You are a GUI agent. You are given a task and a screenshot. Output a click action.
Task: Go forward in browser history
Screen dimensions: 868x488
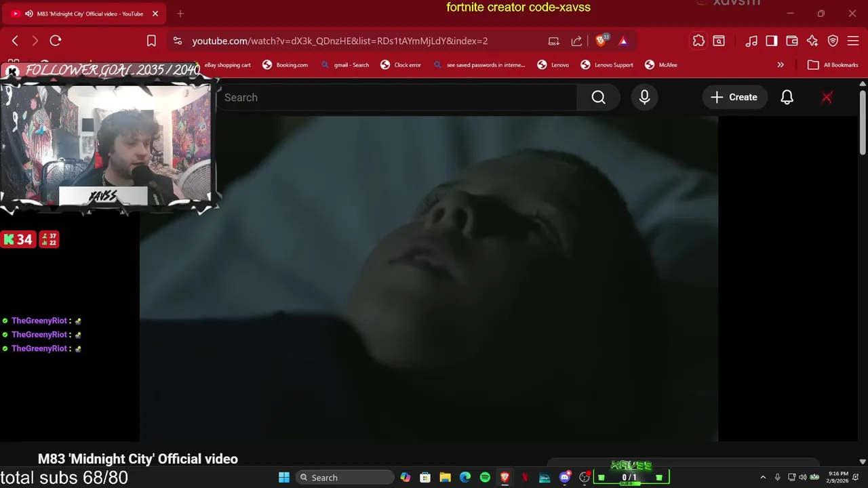(x=35, y=41)
